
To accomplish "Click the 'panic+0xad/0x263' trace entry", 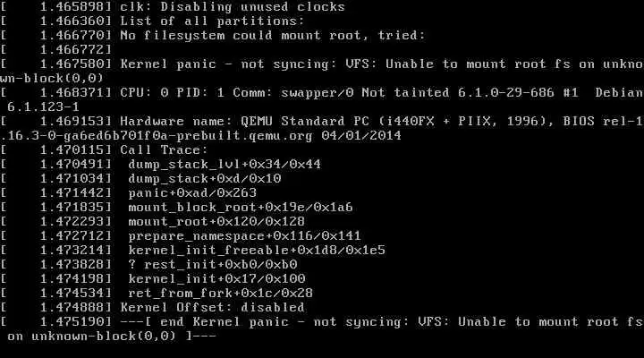I will click(x=192, y=192).
